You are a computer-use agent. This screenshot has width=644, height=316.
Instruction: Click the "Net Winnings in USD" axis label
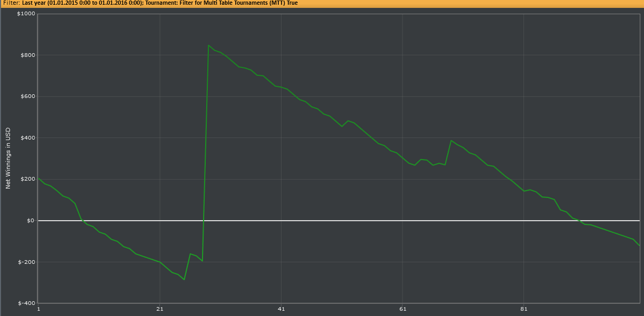8,158
